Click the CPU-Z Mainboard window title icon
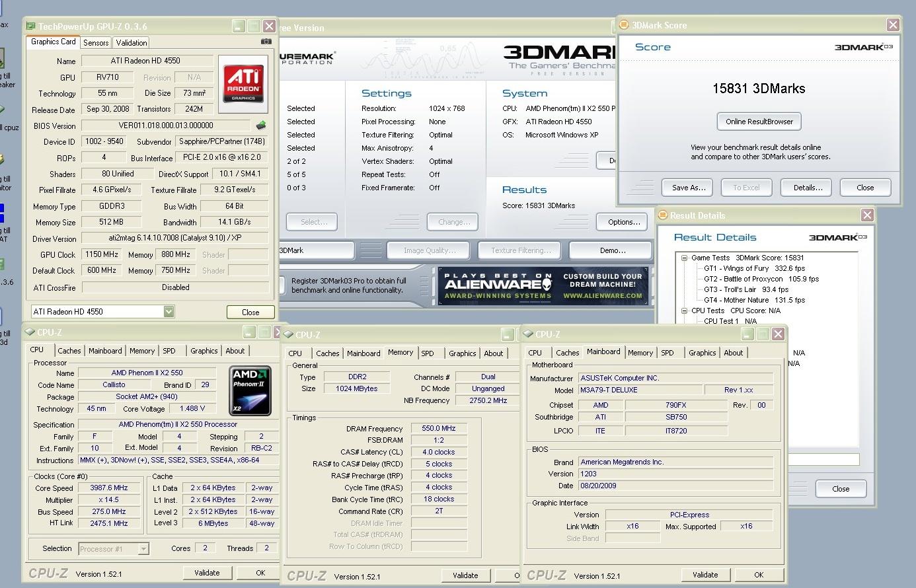 pos(528,334)
